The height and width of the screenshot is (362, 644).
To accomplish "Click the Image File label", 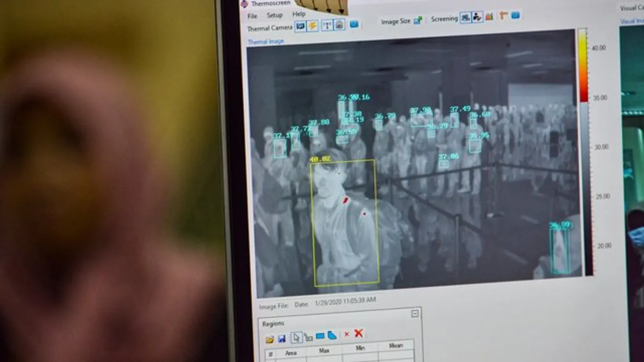I will pos(274,306).
